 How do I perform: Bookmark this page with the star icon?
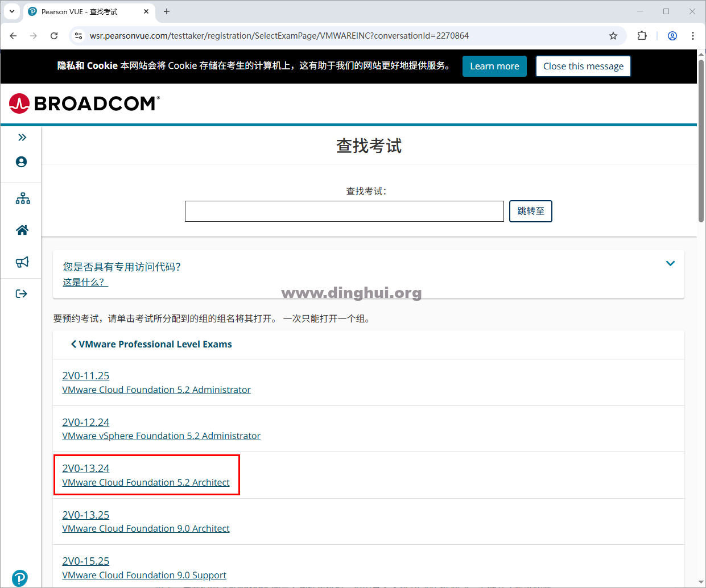click(613, 36)
